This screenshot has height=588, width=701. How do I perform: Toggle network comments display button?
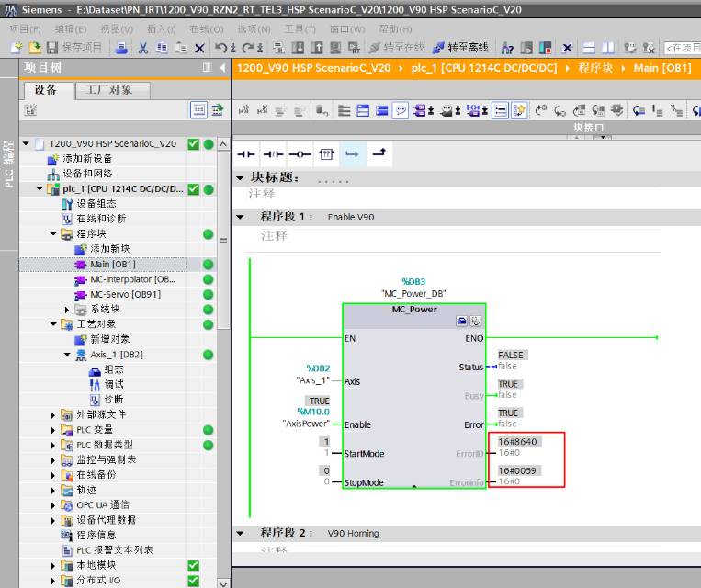[501, 110]
